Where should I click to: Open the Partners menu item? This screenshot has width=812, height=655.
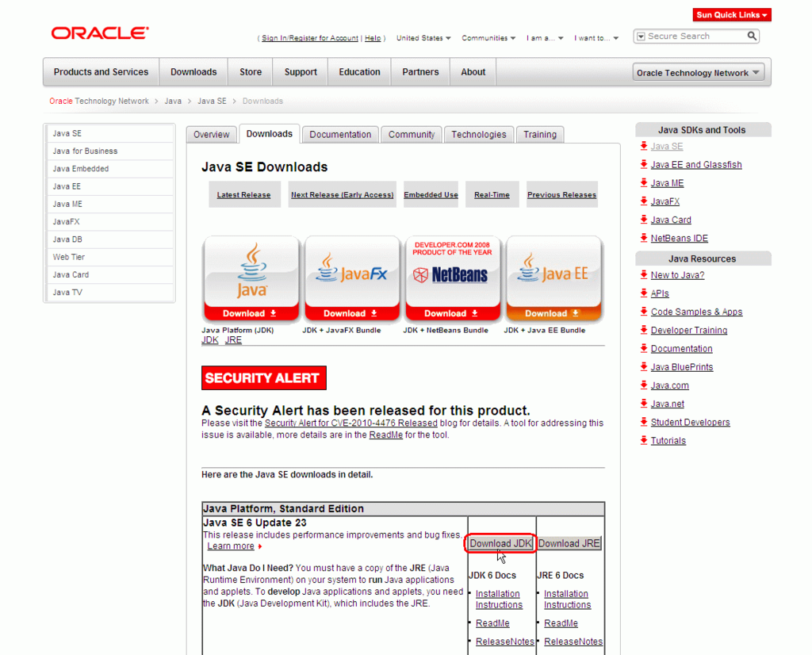click(x=420, y=72)
